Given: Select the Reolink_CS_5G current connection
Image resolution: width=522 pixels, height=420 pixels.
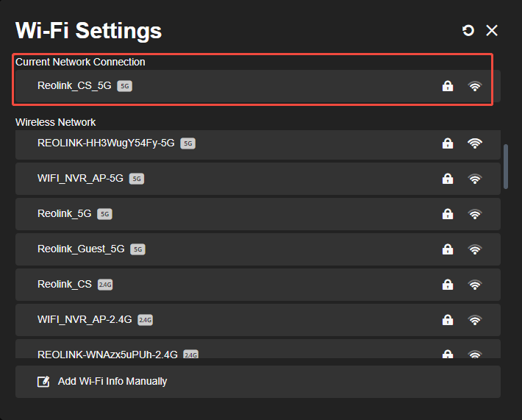Looking at the screenshot, I should (x=257, y=86).
